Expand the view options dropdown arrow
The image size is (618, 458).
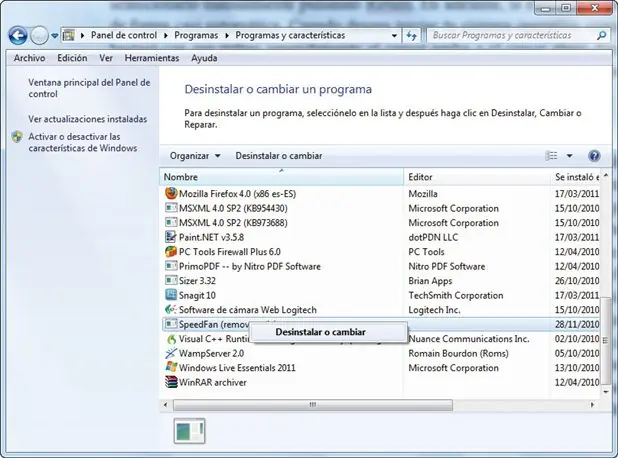pyautogui.click(x=570, y=156)
